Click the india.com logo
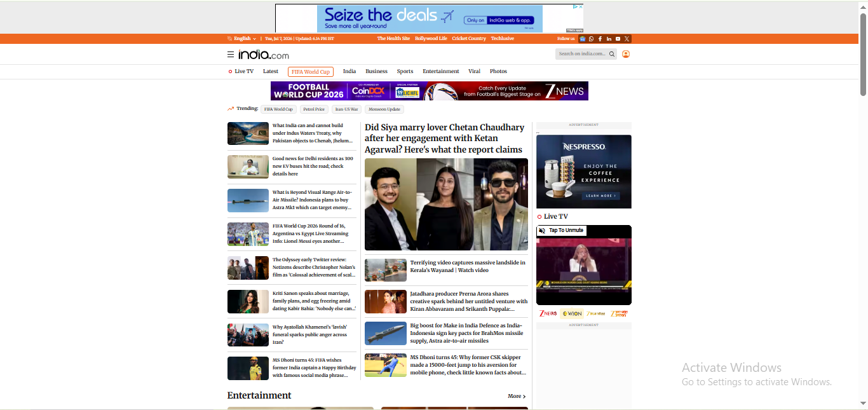Screen dimensions: 868x410 264,55
